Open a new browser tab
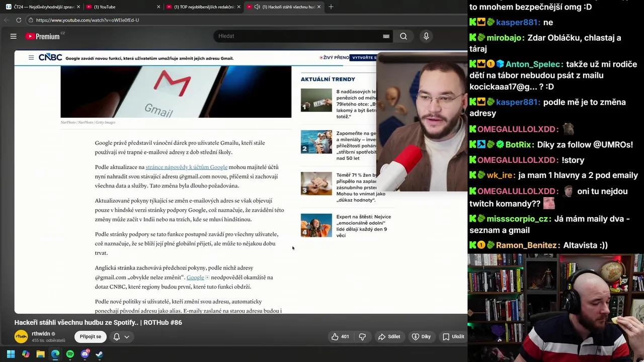This screenshot has height=362, width=644. point(331,7)
